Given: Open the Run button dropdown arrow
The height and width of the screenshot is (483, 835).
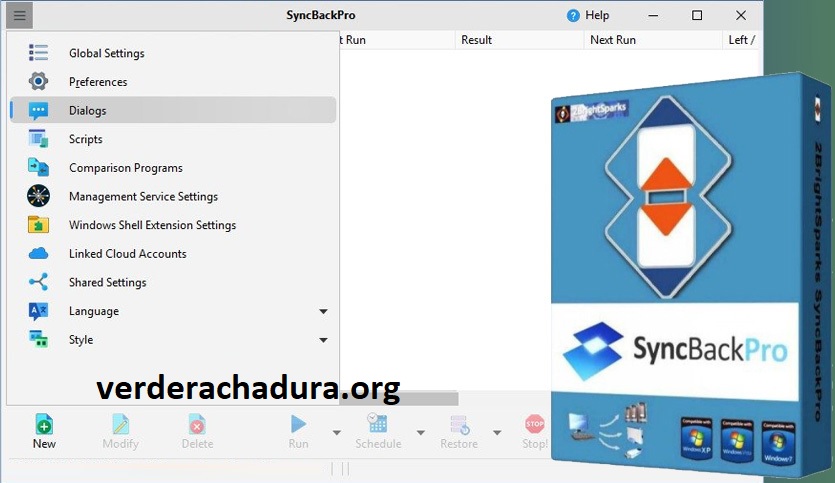Looking at the screenshot, I should pos(337,432).
